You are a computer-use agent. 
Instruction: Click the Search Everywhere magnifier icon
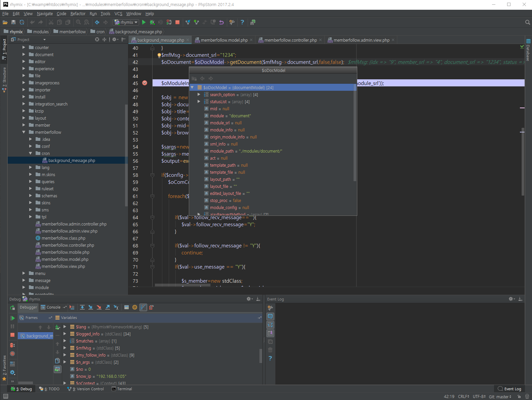pos(528,22)
